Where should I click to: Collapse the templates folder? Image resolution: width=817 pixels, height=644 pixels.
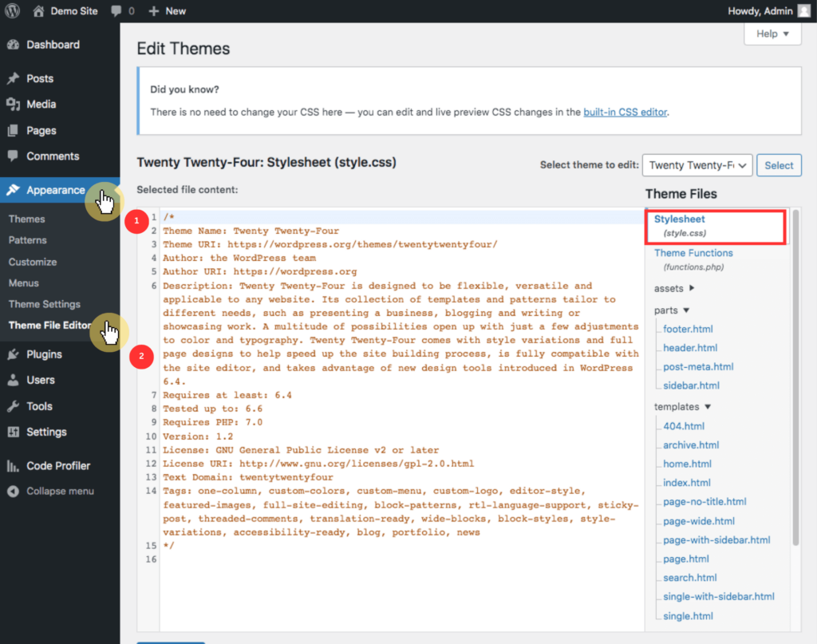(683, 406)
